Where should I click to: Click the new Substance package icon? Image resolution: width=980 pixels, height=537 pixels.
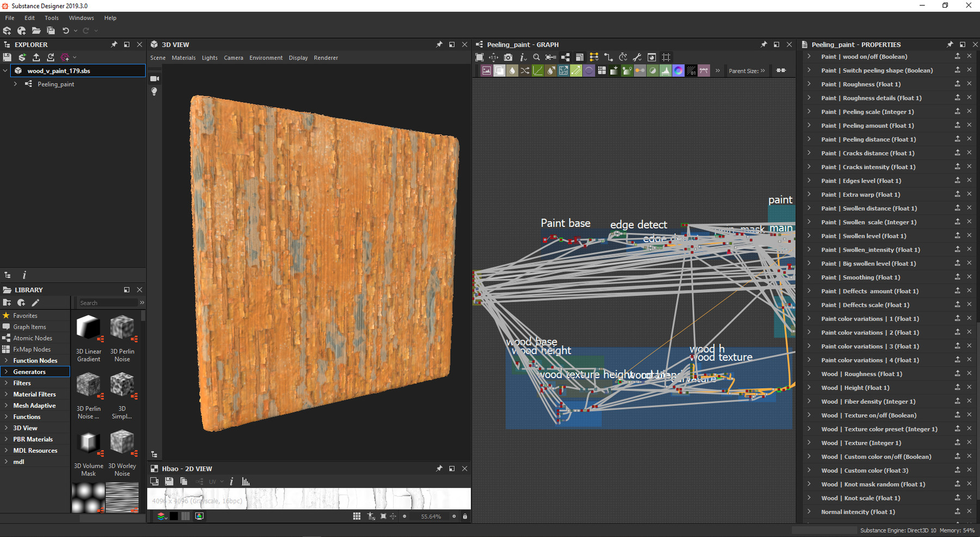coord(7,31)
